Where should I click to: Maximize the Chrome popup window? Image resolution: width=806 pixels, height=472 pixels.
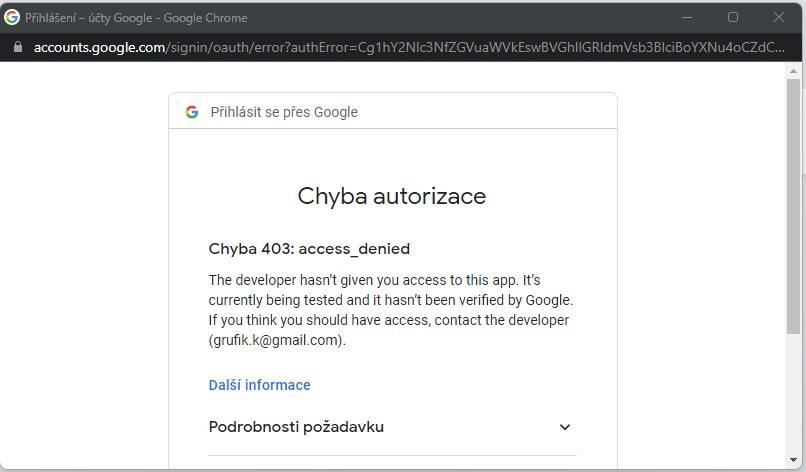[733, 17]
